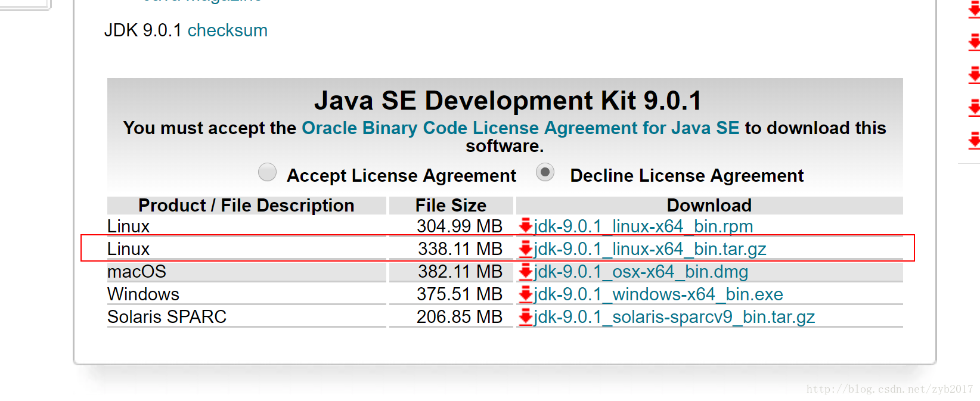Click download arrow icon beside windows-x64_bin.exe

click(525, 294)
